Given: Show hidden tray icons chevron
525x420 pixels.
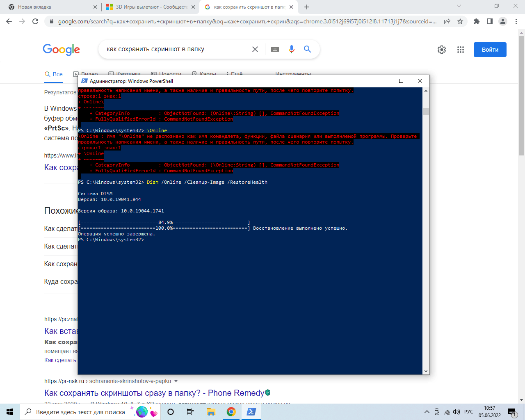Looking at the screenshot, I should click(x=427, y=412).
